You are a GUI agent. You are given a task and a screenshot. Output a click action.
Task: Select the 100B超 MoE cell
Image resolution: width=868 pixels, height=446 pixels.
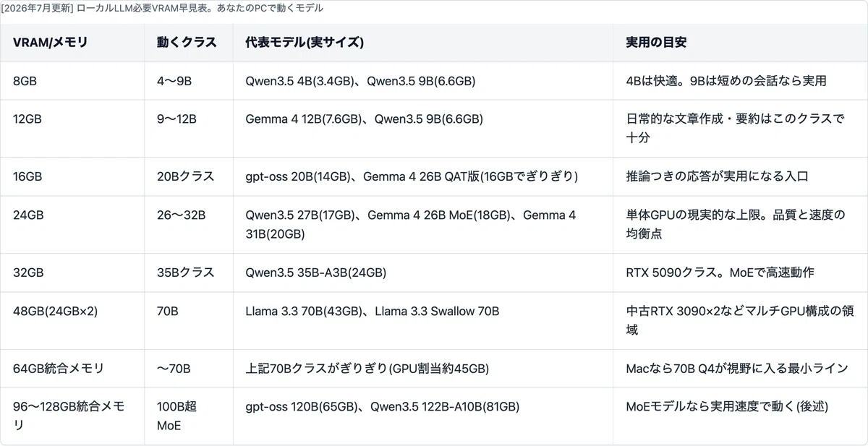point(189,416)
